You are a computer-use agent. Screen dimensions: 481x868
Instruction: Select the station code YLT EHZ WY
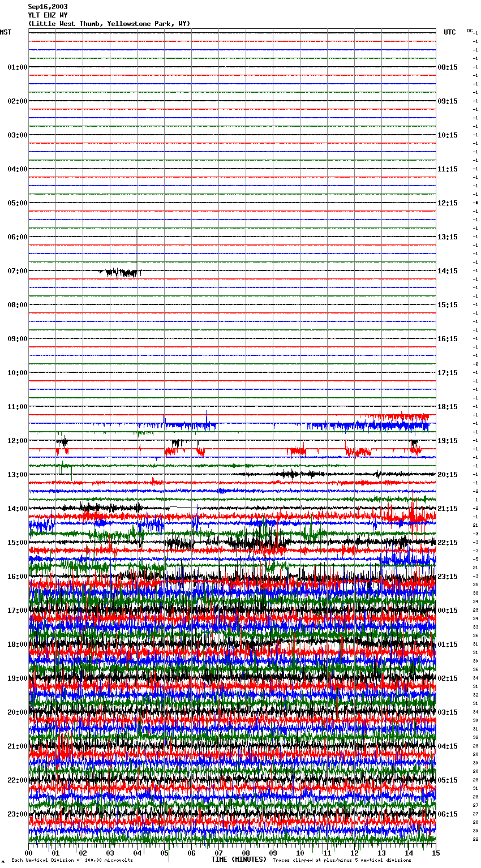pos(48,15)
